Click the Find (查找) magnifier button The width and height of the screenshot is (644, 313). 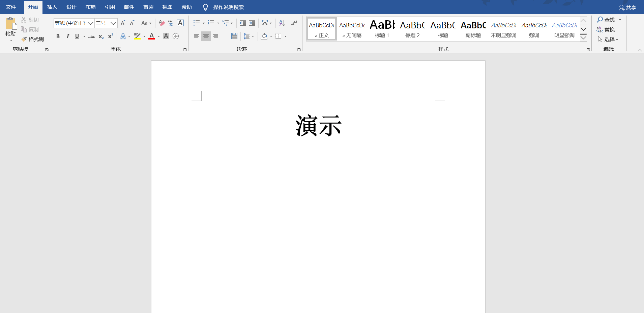click(606, 20)
